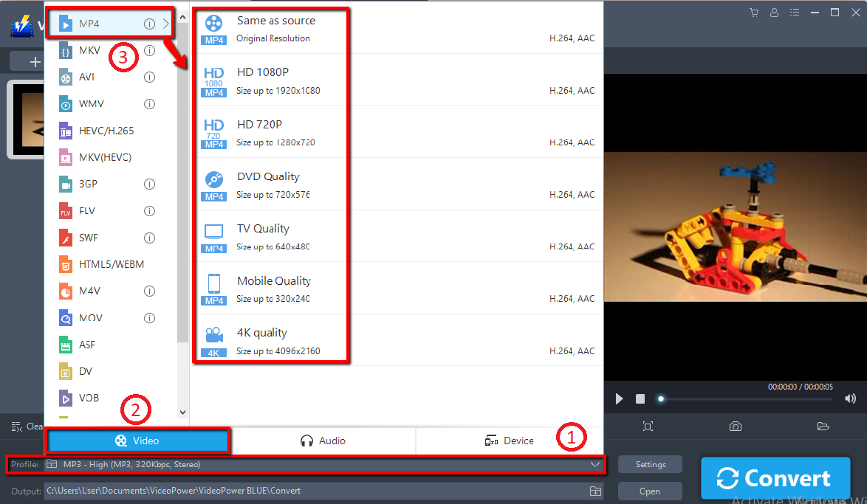
Task: Open the Settings button
Action: [650, 464]
